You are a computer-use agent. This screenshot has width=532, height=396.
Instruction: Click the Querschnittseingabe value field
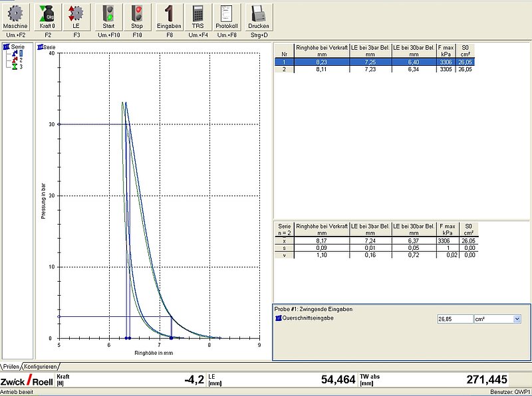455,319
